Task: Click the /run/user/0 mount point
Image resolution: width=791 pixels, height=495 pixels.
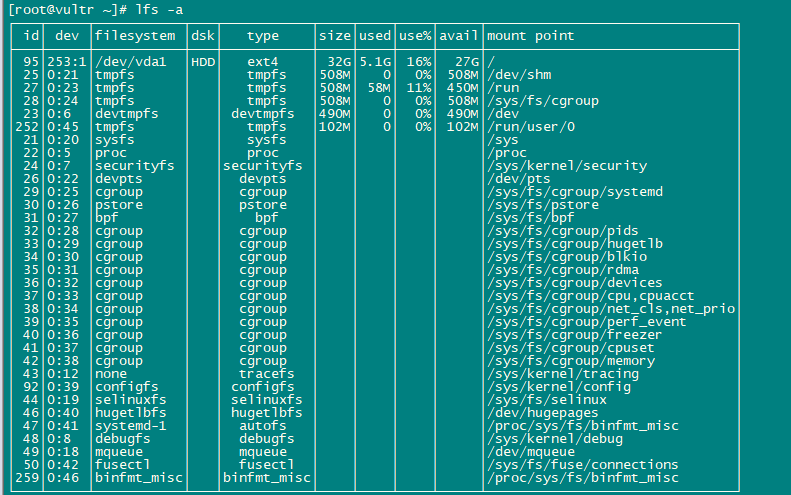Action: [531, 127]
